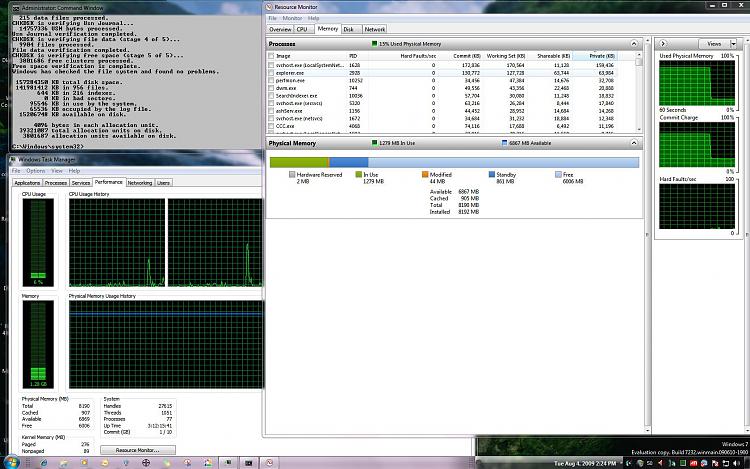Click the Command Window title bar icon
This screenshot has width=750, height=469.
tap(16, 8)
